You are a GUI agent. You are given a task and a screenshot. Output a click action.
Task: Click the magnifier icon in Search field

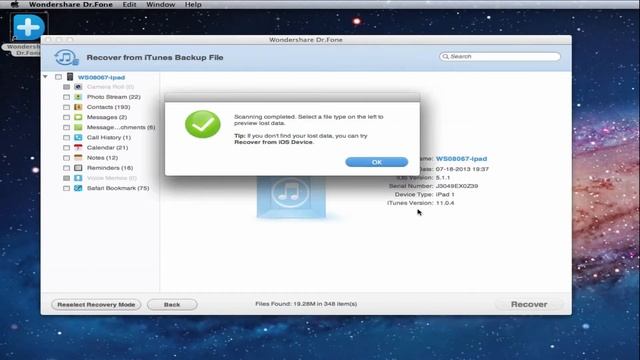446,57
